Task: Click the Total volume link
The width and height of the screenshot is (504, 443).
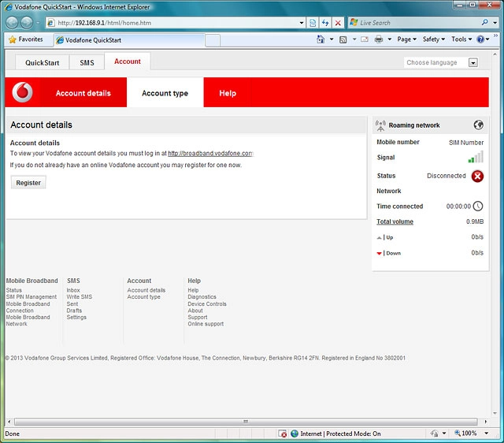Action: 395,221
